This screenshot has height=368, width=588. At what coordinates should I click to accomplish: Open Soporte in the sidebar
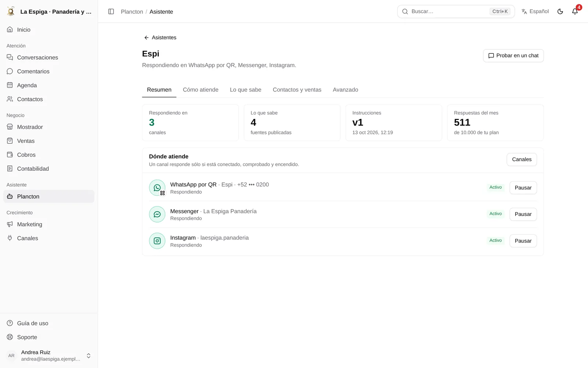(x=49, y=337)
